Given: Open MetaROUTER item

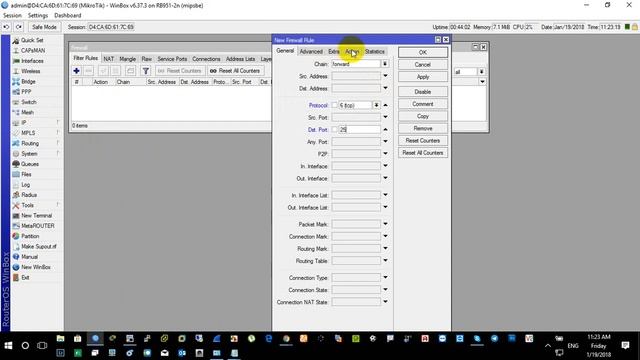Looking at the screenshot, I should pyautogui.click(x=38, y=226).
